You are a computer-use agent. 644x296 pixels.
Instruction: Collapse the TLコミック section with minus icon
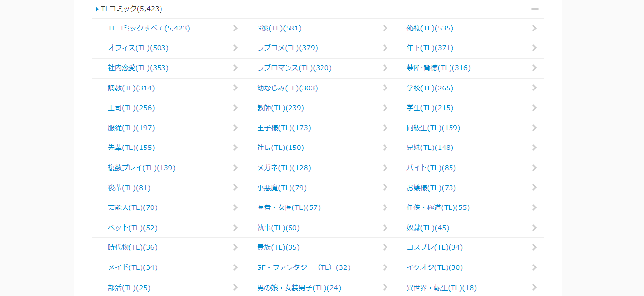click(x=535, y=9)
